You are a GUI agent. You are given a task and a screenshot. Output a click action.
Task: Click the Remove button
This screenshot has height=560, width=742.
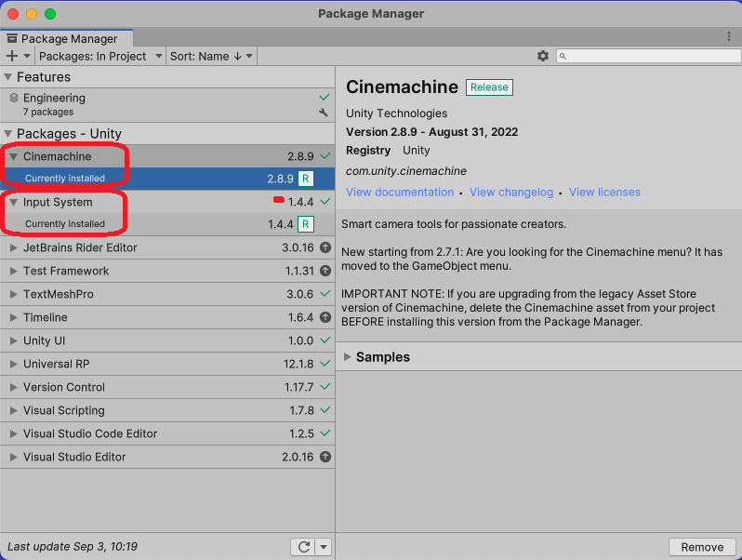tap(702, 547)
